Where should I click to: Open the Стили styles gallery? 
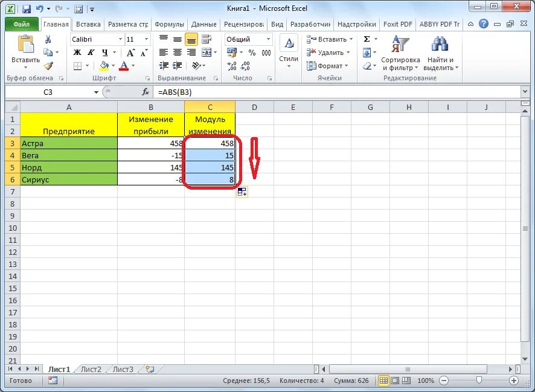click(289, 52)
